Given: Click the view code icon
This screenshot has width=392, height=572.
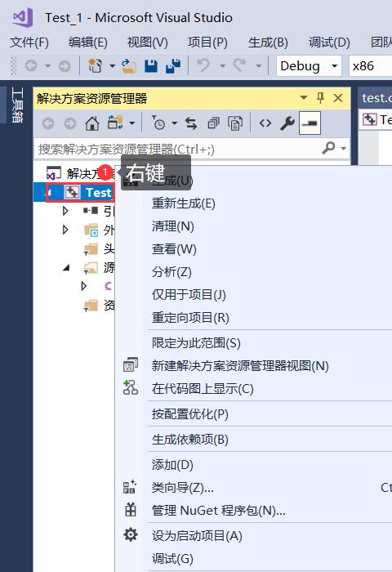Looking at the screenshot, I should click(265, 123).
